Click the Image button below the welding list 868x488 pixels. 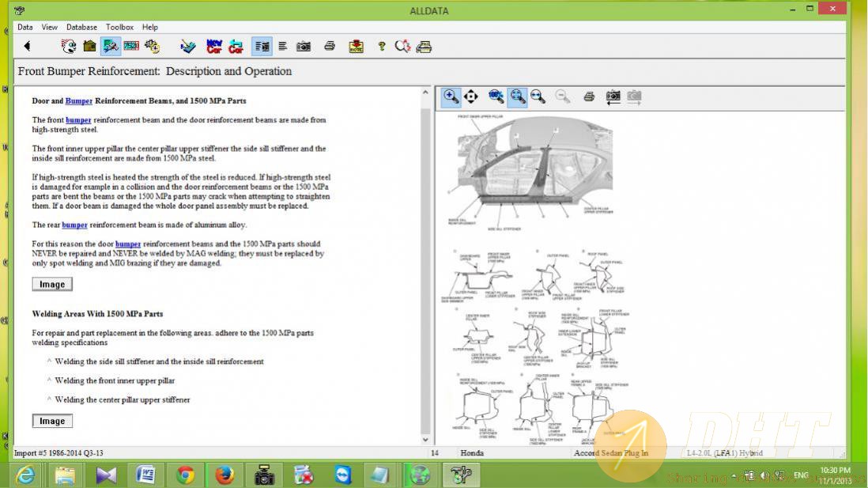tap(52, 421)
